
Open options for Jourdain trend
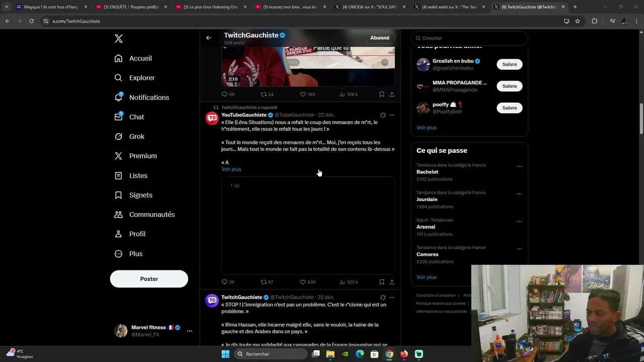point(519,194)
